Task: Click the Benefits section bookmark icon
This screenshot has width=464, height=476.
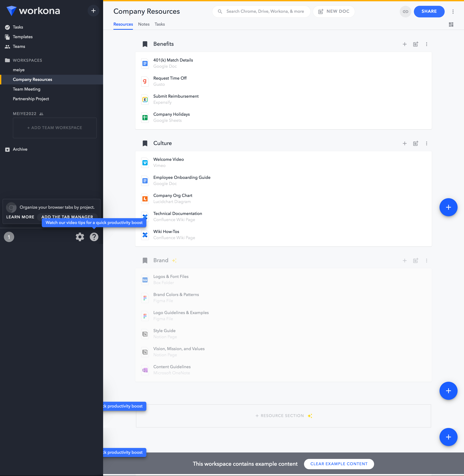Action: (145, 44)
